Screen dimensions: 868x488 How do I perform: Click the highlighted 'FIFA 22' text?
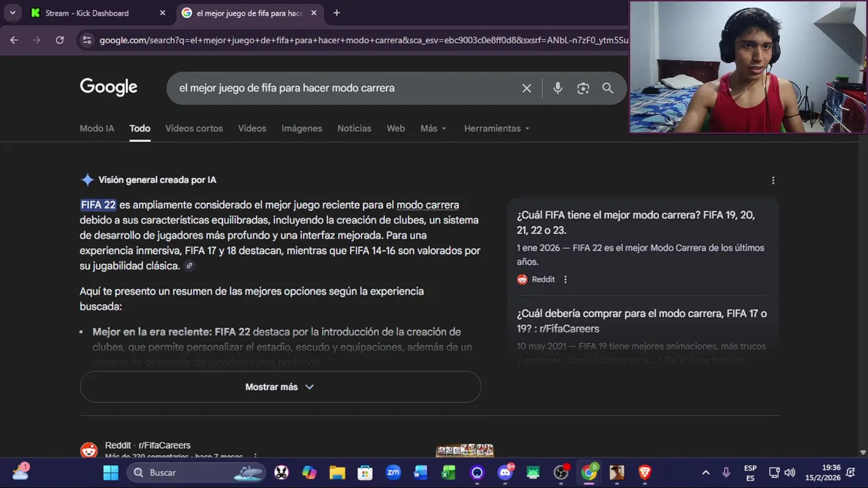[x=98, y=205]
